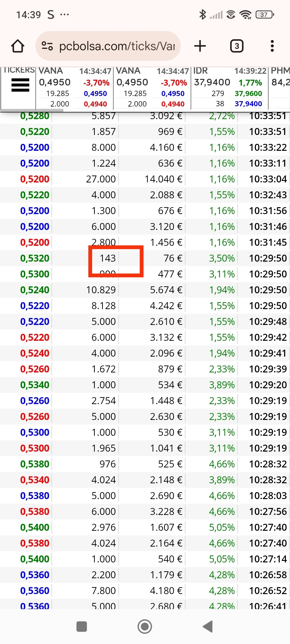Click the amount 477 €

click(170, 274)
